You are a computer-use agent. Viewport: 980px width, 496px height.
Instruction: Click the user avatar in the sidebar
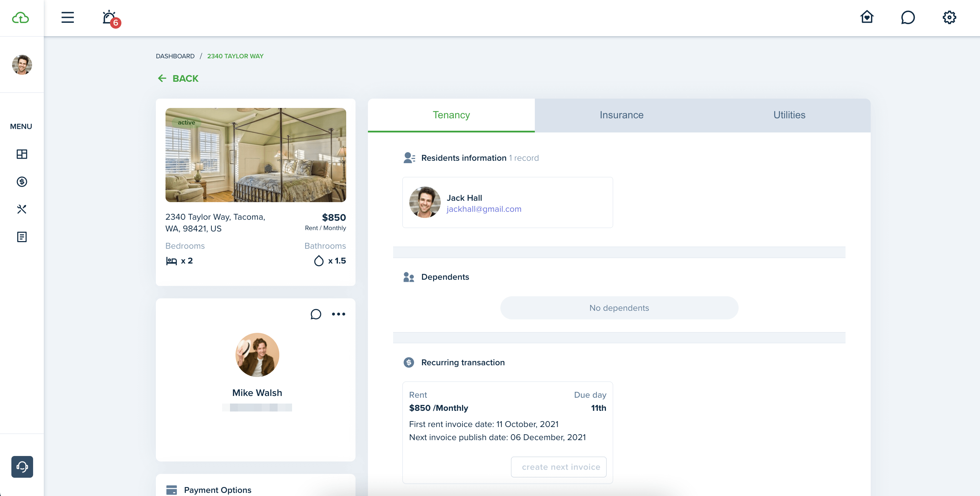[22, 65]
